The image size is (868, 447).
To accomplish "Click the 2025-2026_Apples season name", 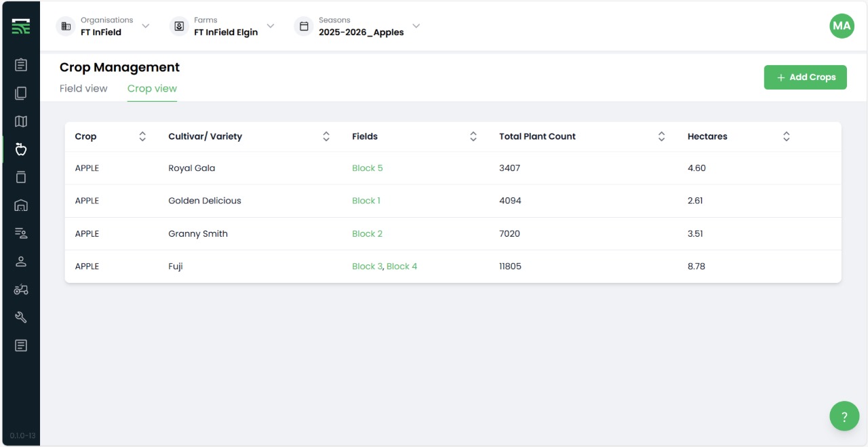I will point(361,32).
